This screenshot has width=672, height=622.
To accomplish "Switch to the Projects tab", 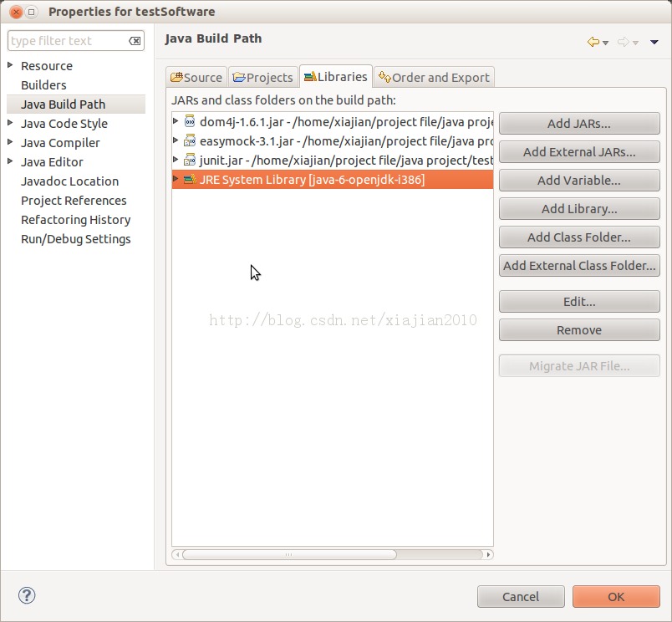I will point(262,77).
